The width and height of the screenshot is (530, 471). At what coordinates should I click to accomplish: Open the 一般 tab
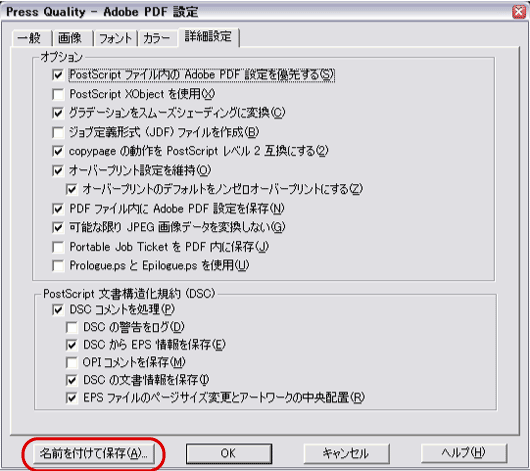click(x=30, y=38)
